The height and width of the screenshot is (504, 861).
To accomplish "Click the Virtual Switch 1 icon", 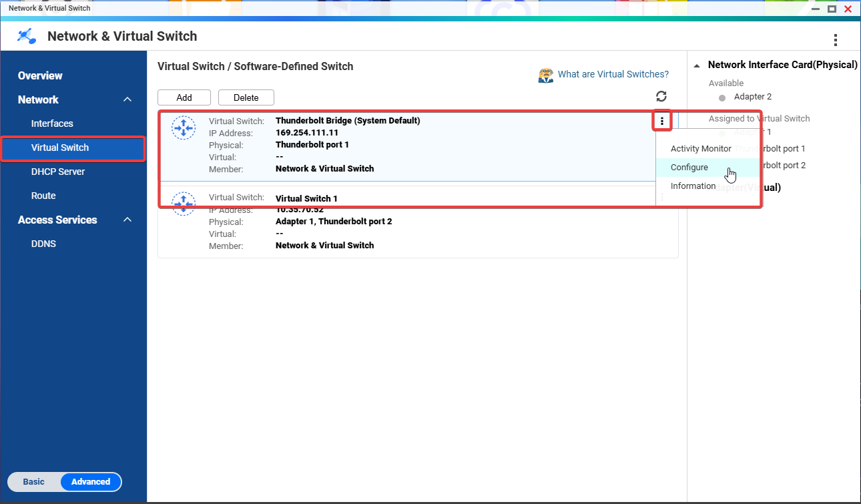I will [183, 204].
